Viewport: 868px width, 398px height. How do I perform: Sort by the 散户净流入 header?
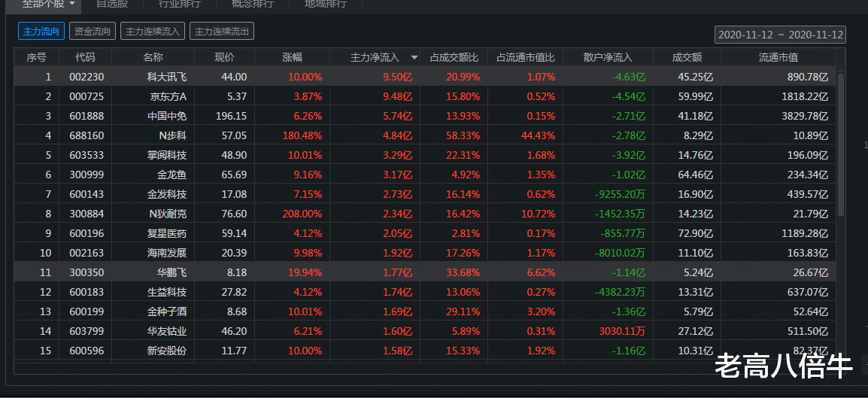pos(607,57)
